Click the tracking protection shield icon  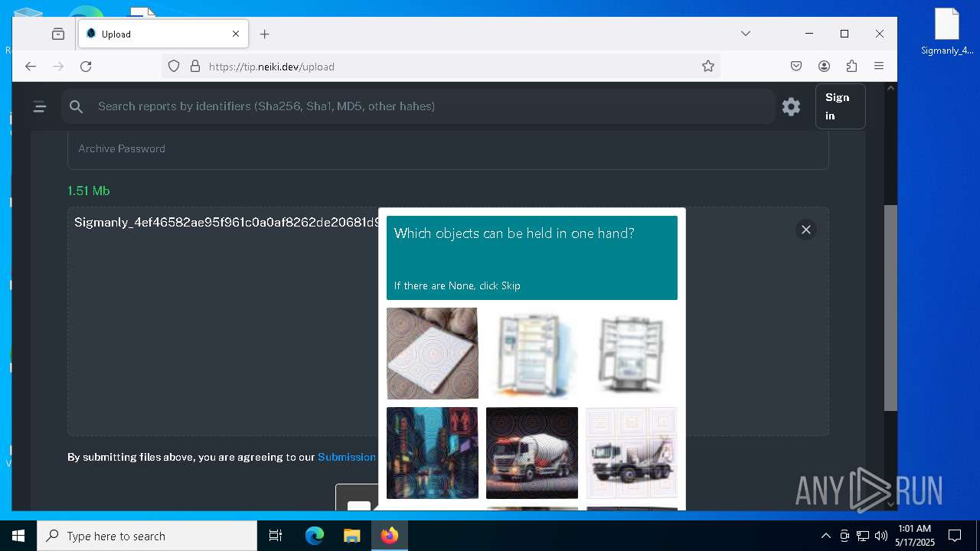[174, 67]
